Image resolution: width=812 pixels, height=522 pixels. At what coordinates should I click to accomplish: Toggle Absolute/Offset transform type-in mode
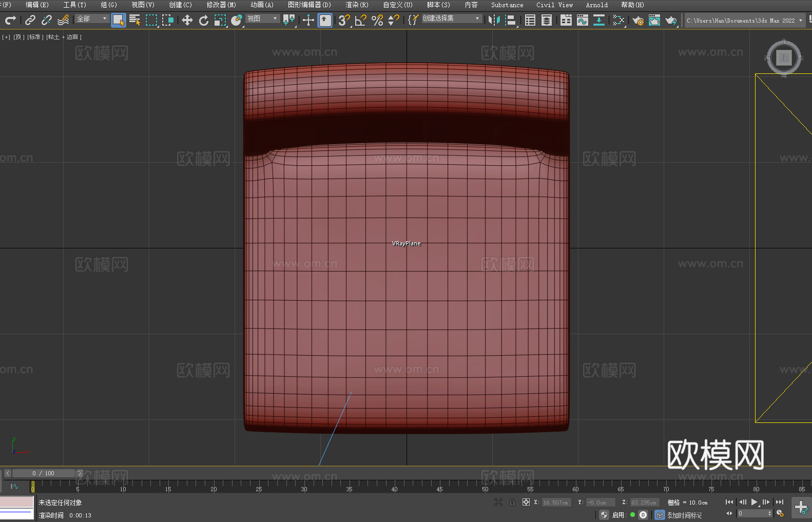[x=526, y=502]
